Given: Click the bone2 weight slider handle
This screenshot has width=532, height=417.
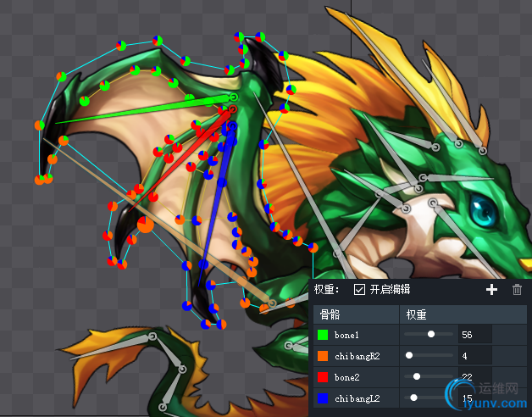Looking at the screenshot, I should pyautogui.click(x=417, y=376).
